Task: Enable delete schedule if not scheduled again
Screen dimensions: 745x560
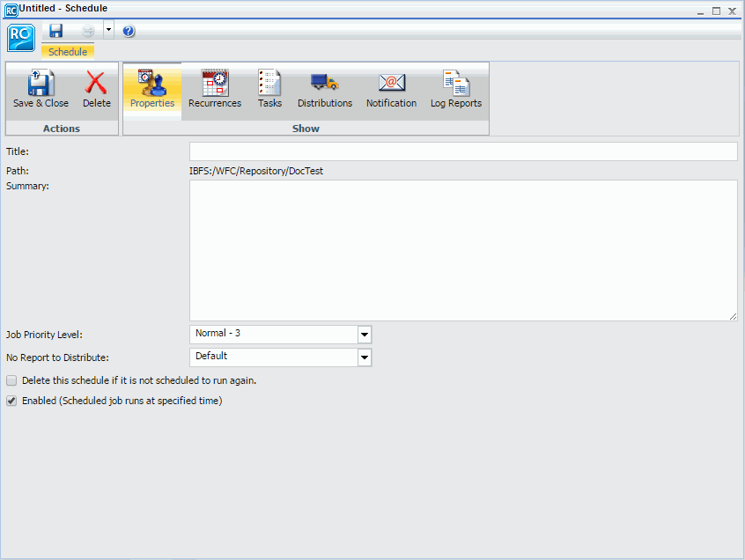Action: click(11, 380)
